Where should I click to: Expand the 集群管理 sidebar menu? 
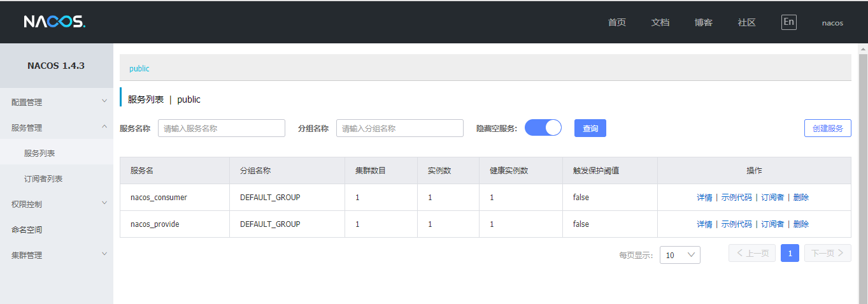point(56,255)
